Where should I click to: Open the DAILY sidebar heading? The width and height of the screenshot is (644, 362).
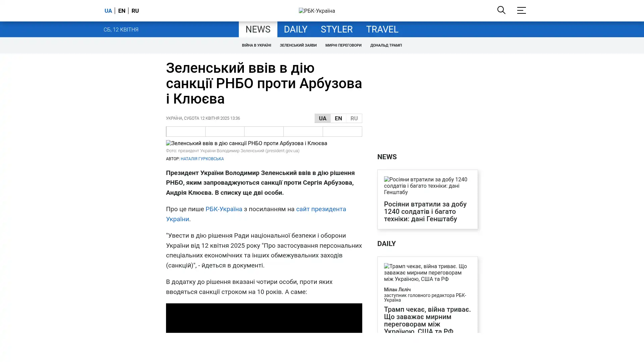386,244
